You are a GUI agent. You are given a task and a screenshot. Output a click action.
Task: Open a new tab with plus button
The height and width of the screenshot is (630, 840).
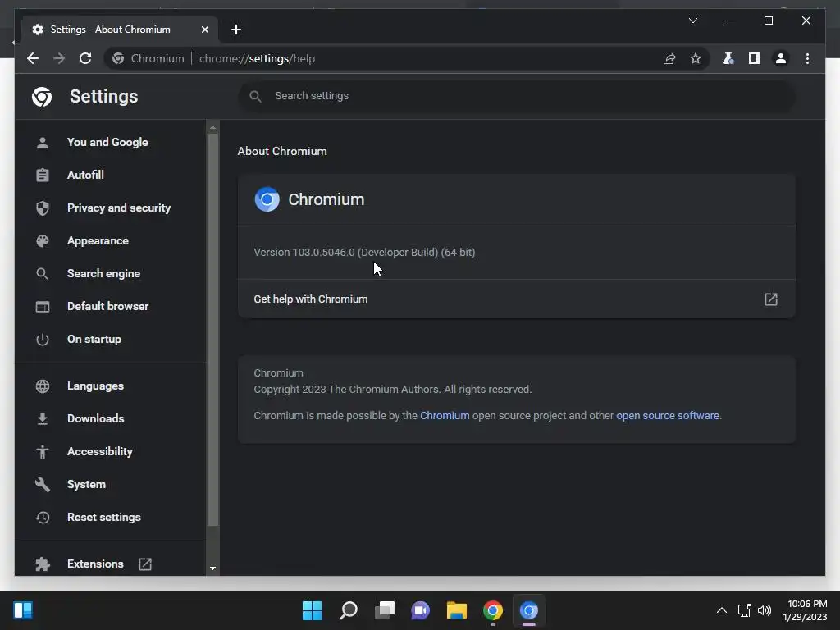pyautogui.click(x=235, y=30)
